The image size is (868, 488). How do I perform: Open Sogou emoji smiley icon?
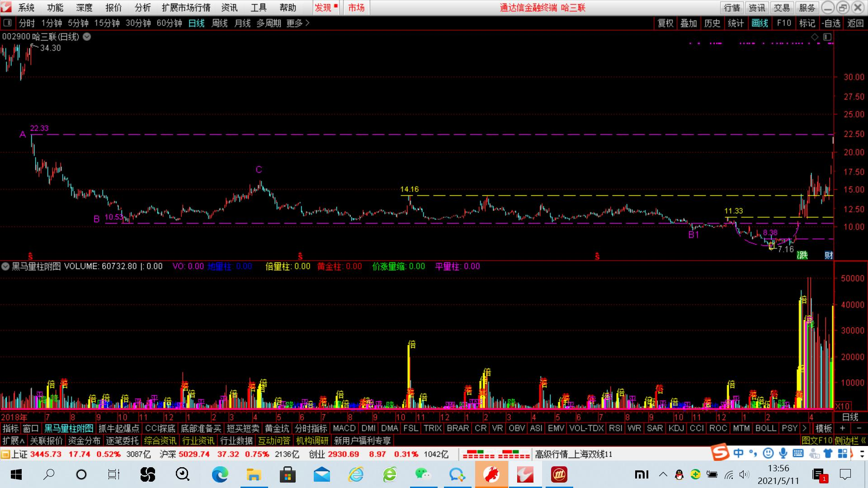[768, 453]
